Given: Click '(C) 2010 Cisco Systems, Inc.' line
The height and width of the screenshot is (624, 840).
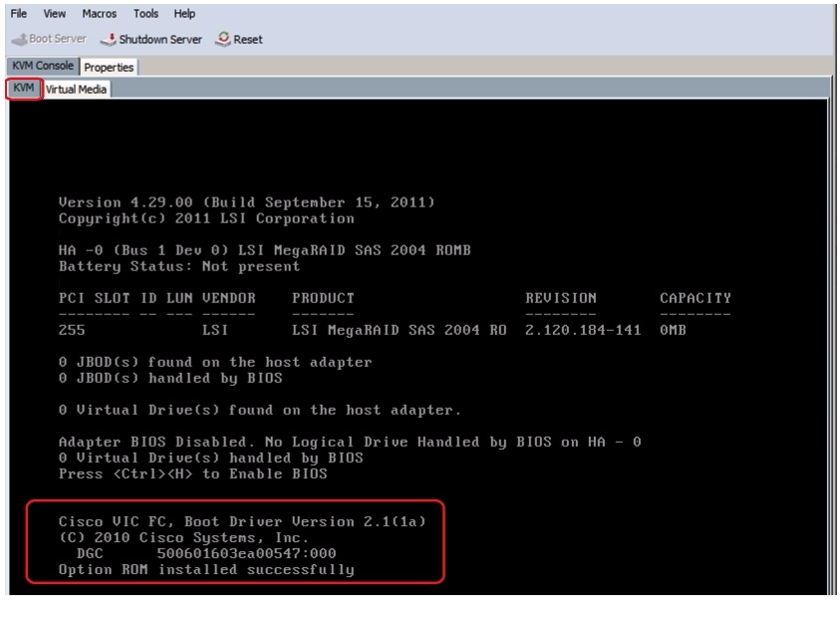Looking at the screenshot, I should tap(183, 537).
